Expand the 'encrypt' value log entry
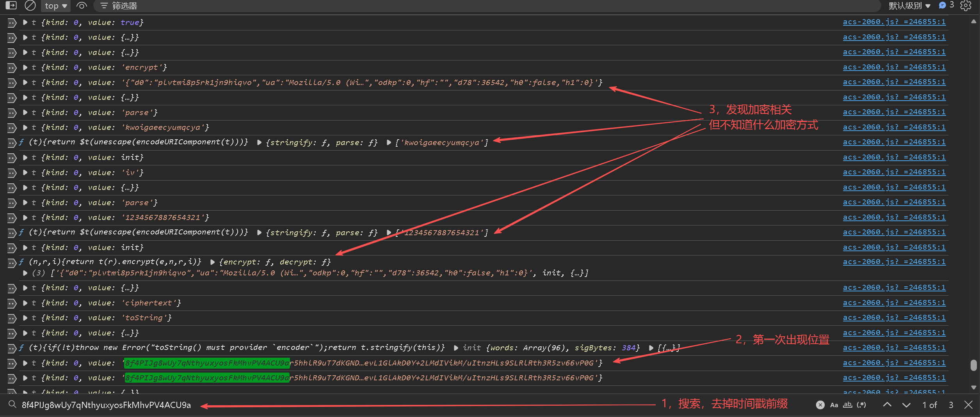 25,67
